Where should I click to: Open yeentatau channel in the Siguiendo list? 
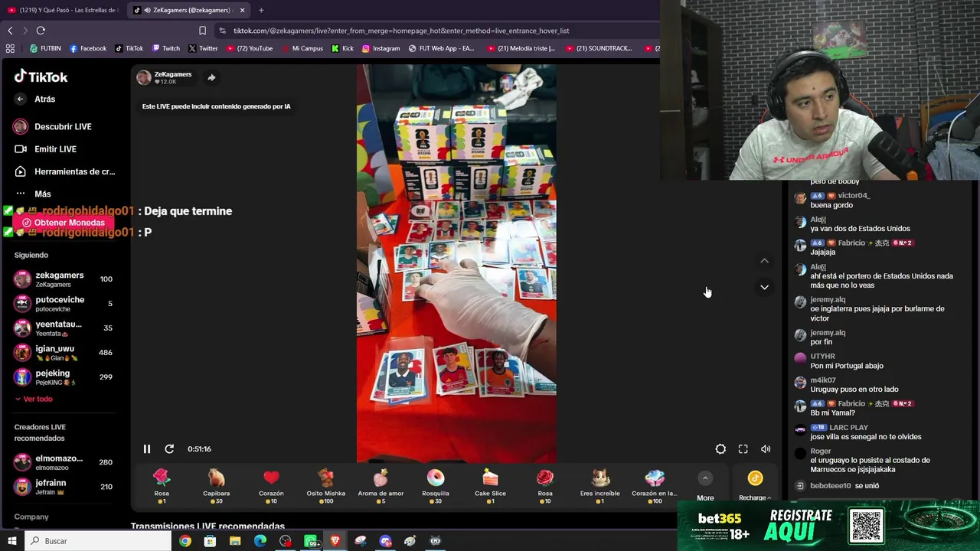tap(63, 328)
